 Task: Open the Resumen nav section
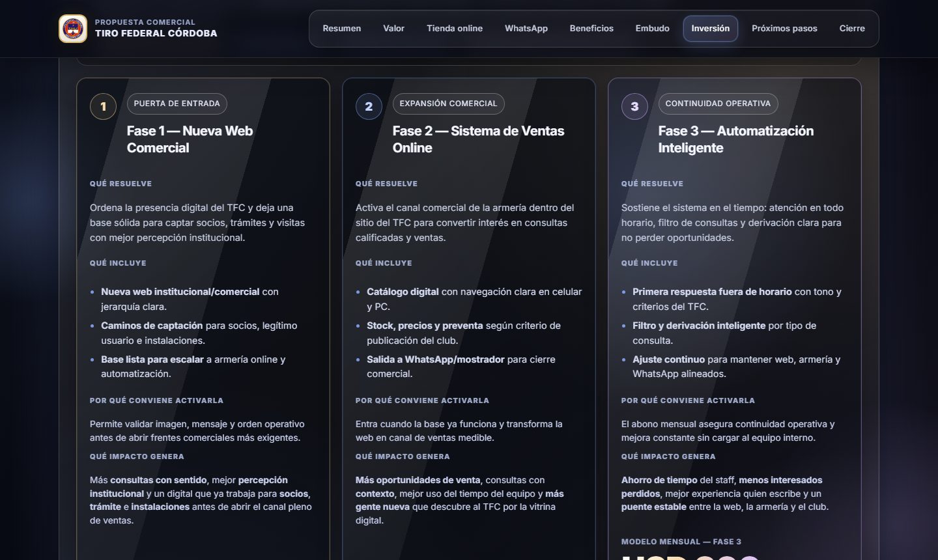(342, 29)
